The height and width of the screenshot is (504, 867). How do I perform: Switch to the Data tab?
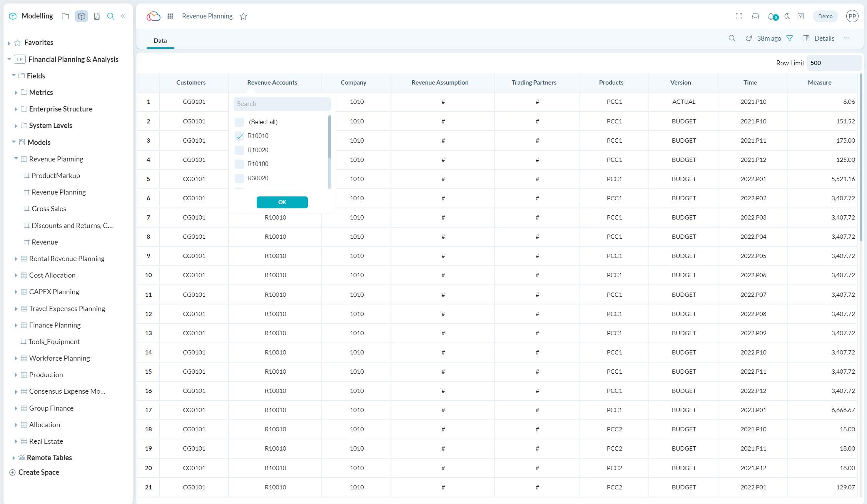(160, 40)
